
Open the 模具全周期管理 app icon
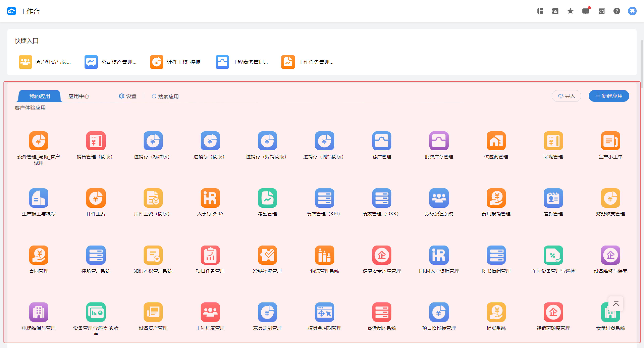pyautogui.click(x=325, y=312)
